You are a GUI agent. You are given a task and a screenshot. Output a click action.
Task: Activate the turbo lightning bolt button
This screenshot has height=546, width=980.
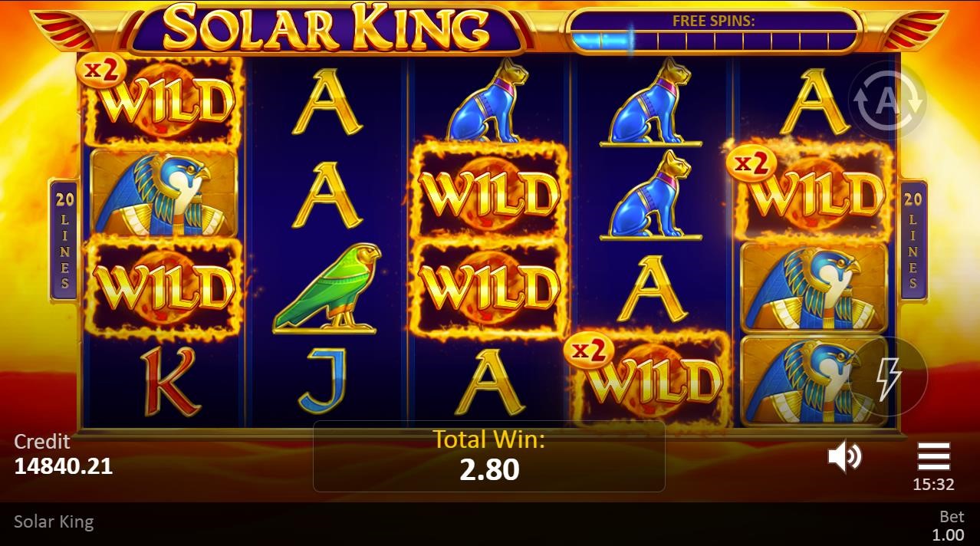889,377
